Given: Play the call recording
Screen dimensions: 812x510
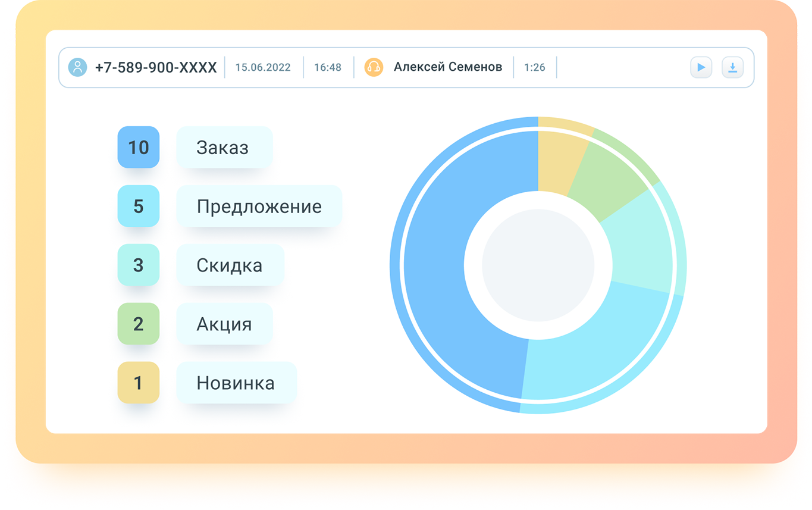Looking at the screenshot, I should point(701,67).
